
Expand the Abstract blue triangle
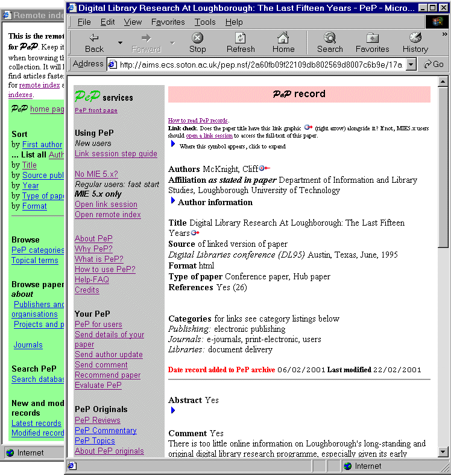pyautogui.click(x=172, y=410)
